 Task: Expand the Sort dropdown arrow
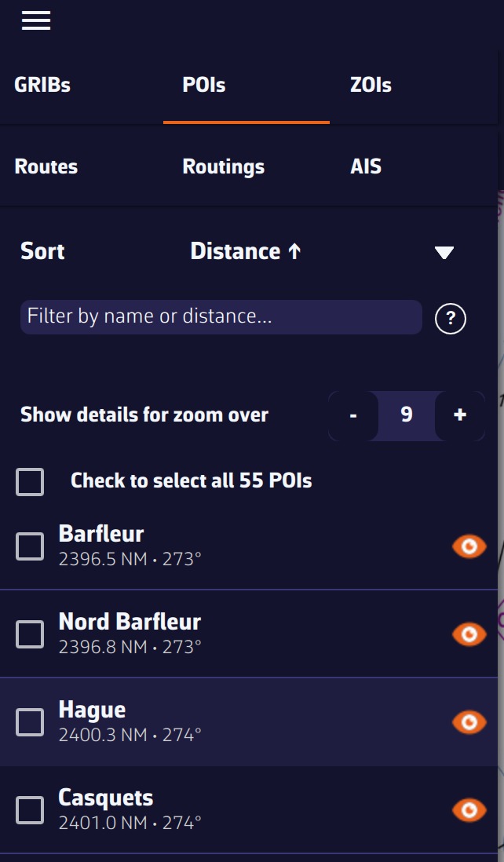point(444,252)
